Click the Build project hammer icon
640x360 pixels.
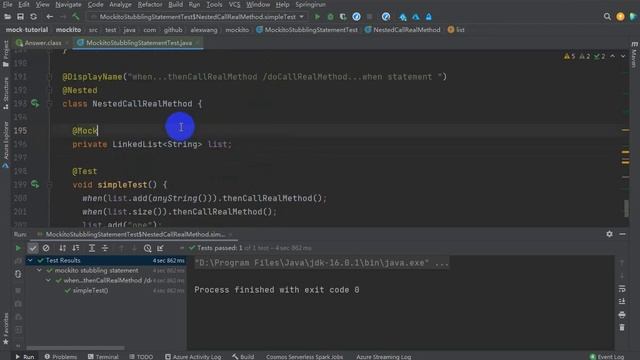(76, 17)
